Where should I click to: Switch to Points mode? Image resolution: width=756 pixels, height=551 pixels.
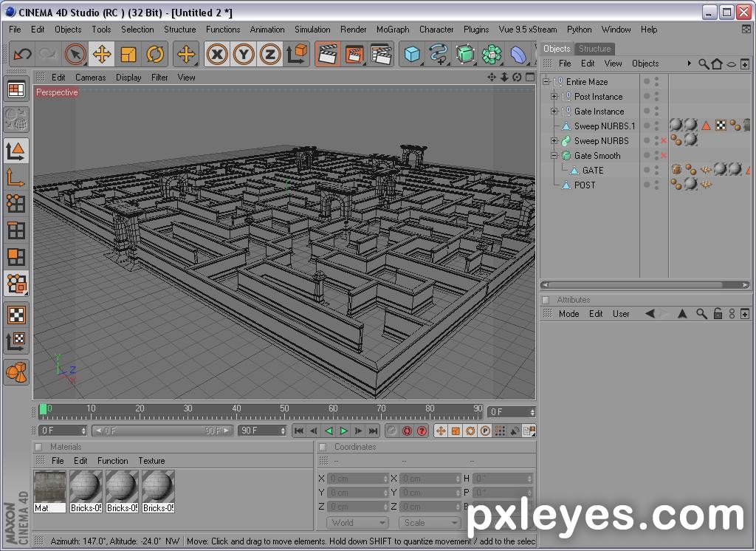16,204
